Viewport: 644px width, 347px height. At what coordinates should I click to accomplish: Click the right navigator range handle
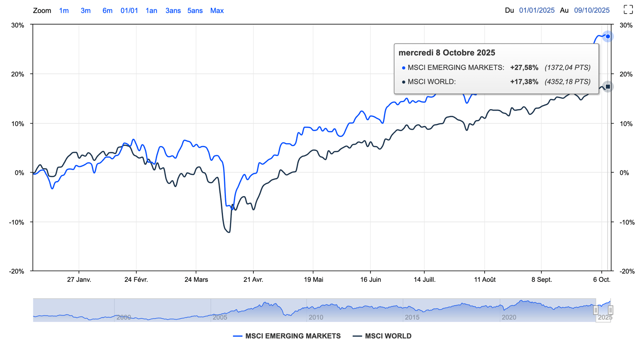pyautogui.click(x=610, y=310)
